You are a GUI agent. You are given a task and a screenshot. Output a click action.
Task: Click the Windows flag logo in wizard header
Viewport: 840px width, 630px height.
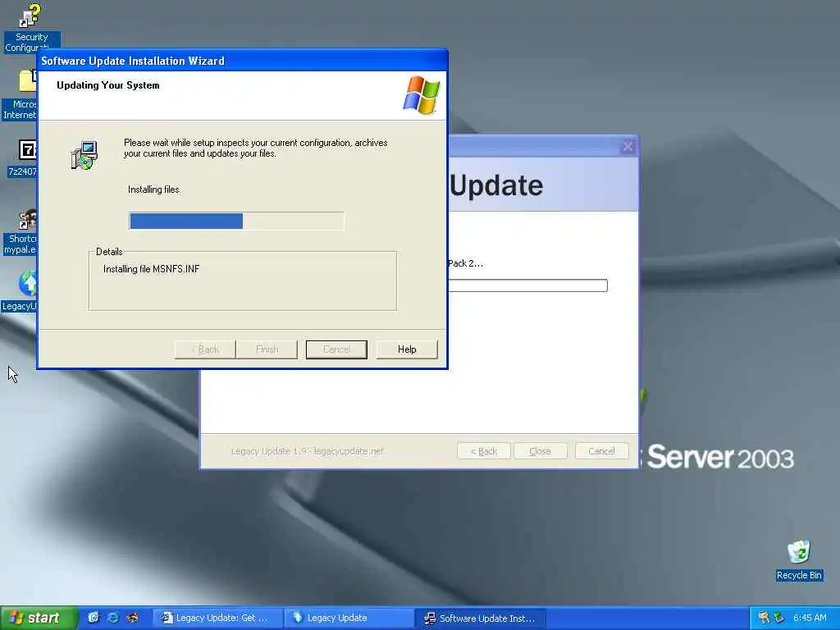tap(421, 95)
